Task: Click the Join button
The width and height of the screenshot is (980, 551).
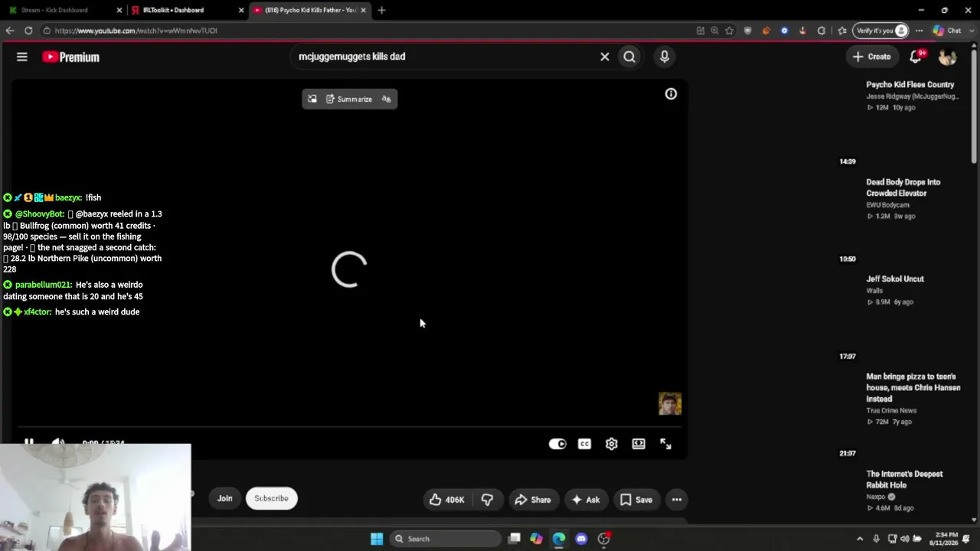Action: pos(224,498)
